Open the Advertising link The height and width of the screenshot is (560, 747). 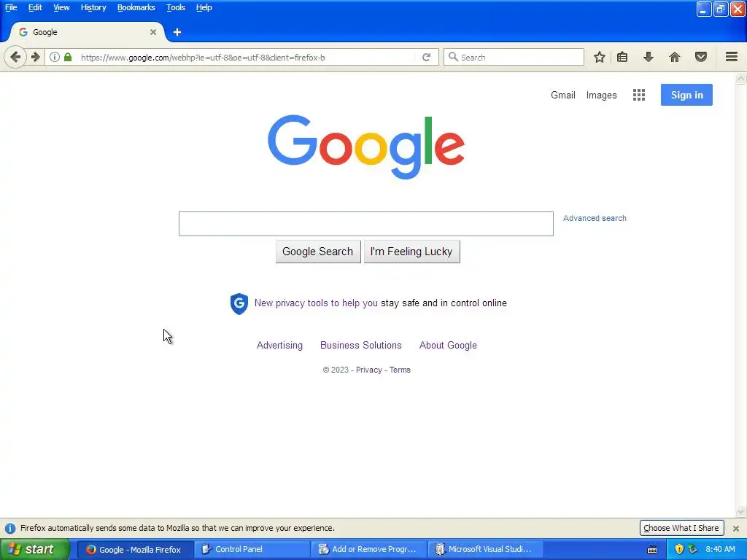279,345
